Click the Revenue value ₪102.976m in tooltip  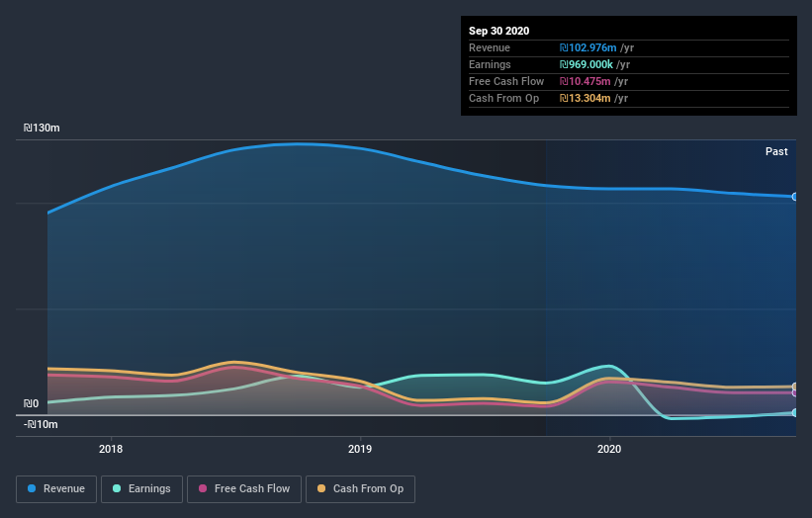[587, 47]
